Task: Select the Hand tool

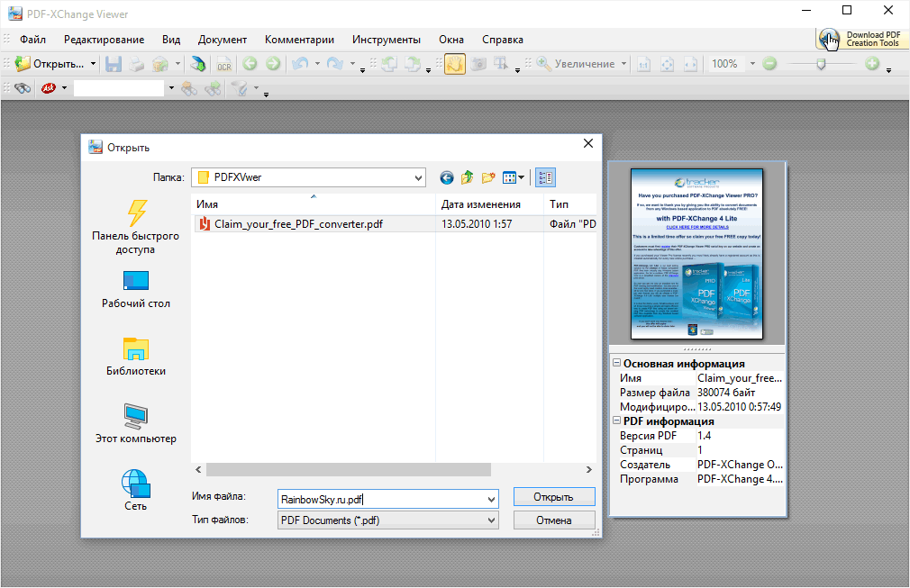Action: point(455,64)
